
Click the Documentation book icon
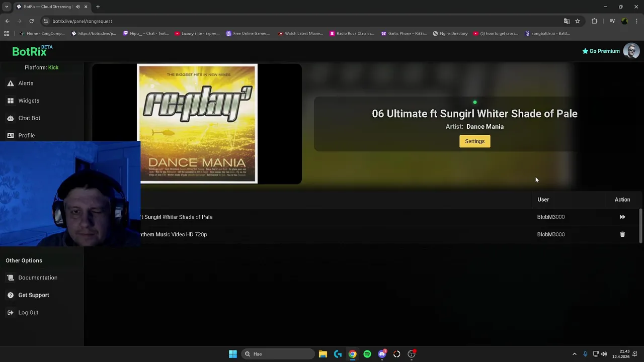(x=11, y=278)
